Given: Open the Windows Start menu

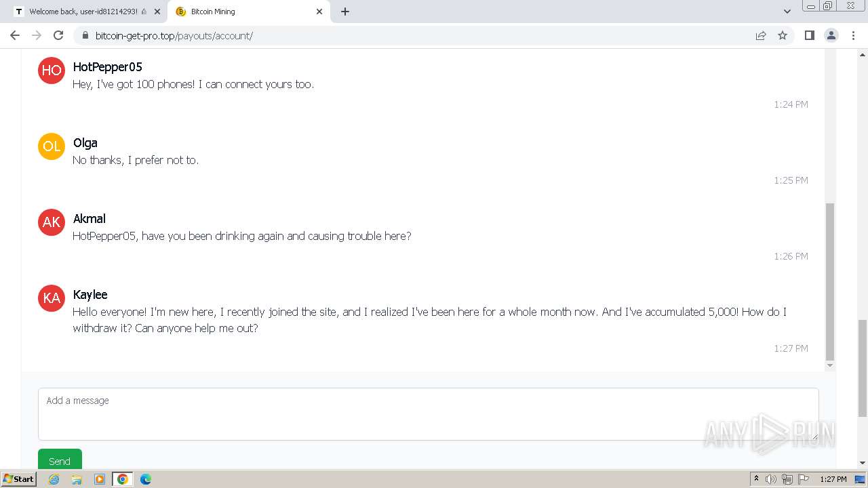Looking at the screenshot, I should pos(18,479).
